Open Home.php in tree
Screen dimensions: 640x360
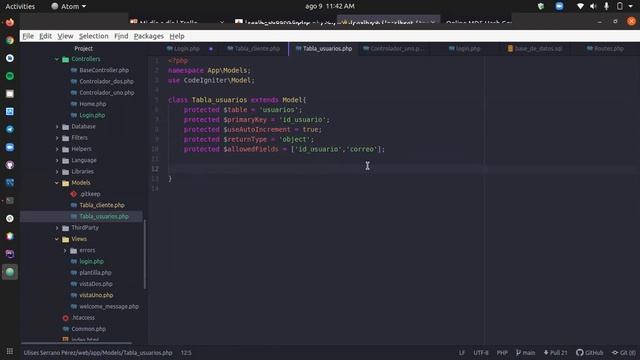(x=93, y=104)
